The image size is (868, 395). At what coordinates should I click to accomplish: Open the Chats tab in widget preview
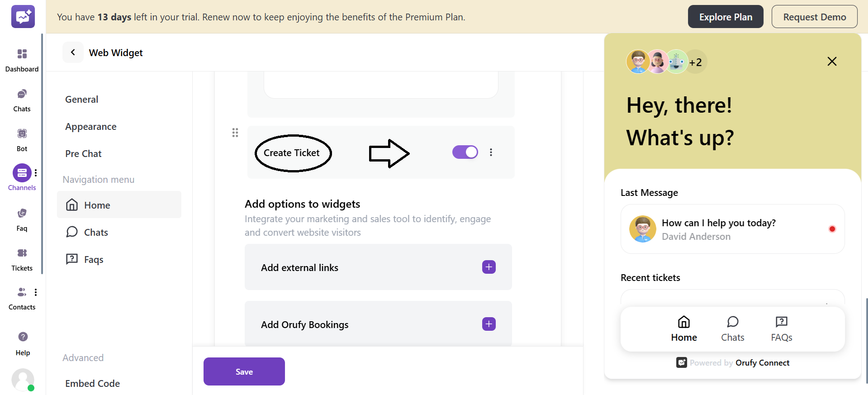[732, 328]
